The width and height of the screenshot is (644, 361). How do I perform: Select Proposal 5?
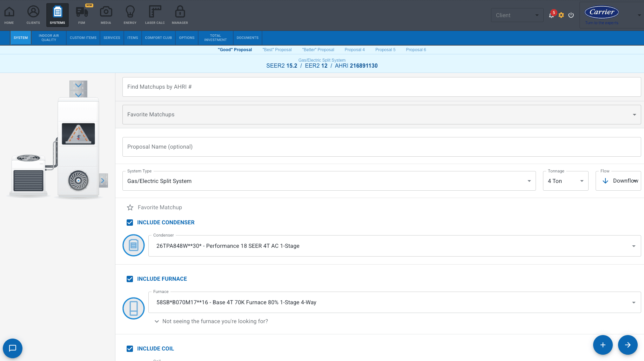385,50
